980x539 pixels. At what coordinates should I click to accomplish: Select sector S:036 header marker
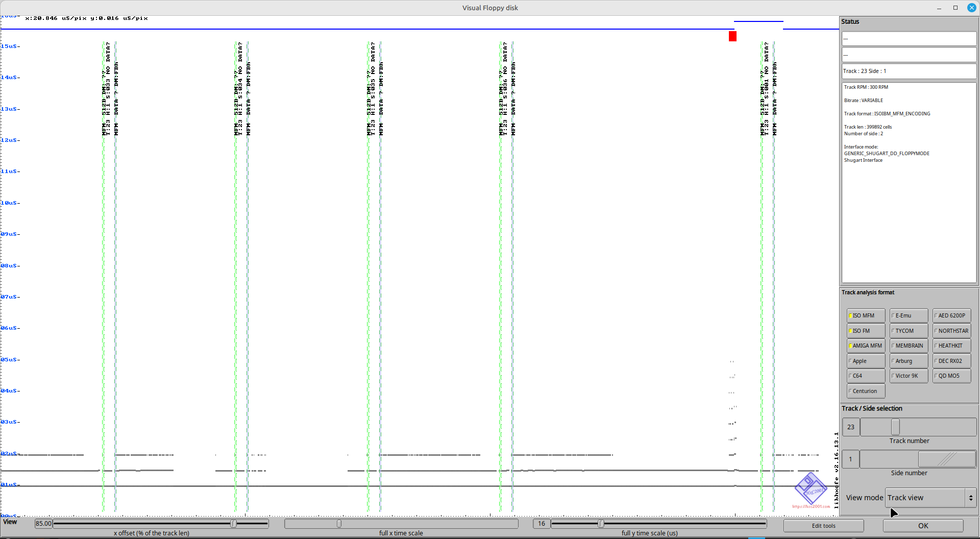(x=503, y=89)
